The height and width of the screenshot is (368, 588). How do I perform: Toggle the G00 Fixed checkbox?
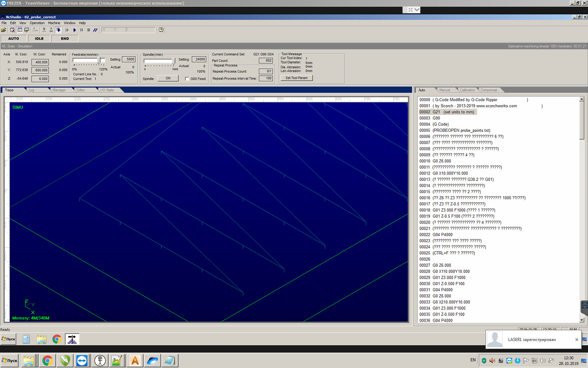[x=187, y=79]
